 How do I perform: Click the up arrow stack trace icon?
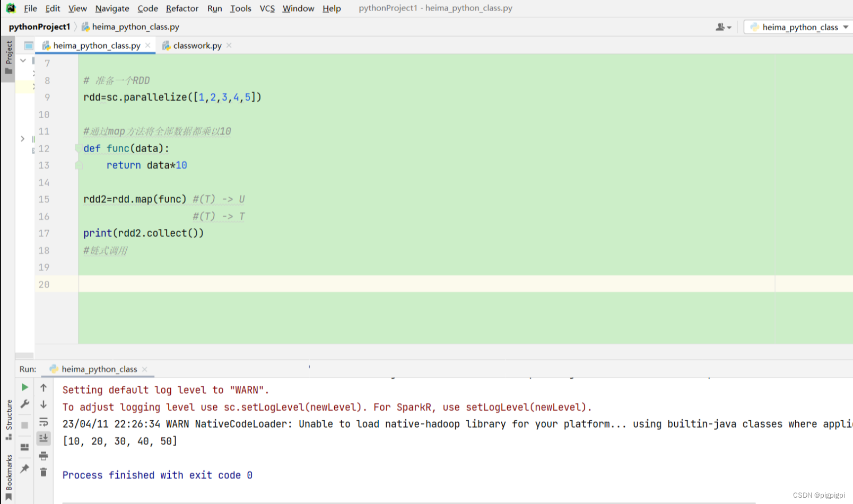[43, 387]
